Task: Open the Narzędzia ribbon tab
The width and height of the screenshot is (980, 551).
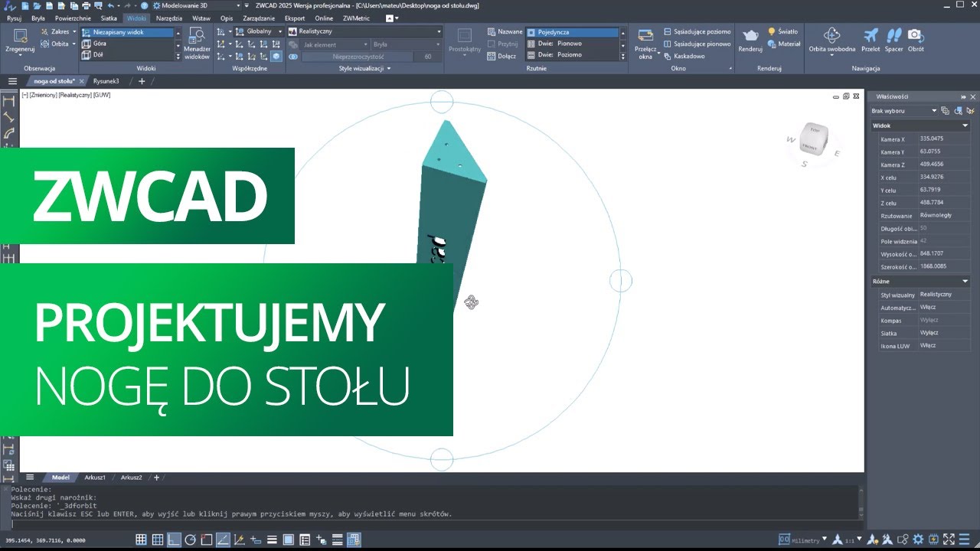Action: (168, 18)
